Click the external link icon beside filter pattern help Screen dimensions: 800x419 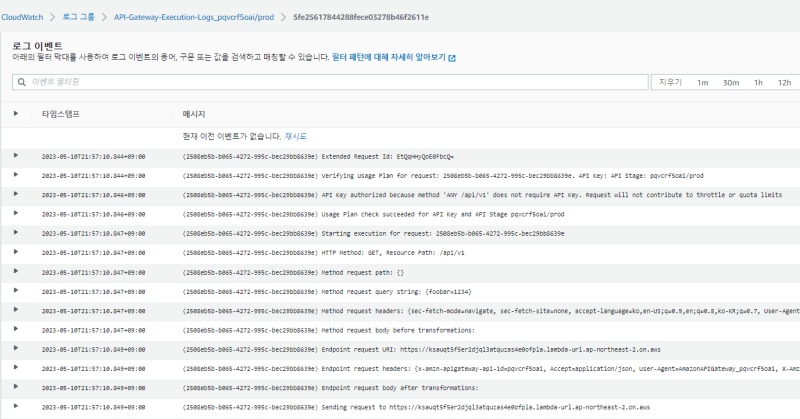(x=452, y=58)
